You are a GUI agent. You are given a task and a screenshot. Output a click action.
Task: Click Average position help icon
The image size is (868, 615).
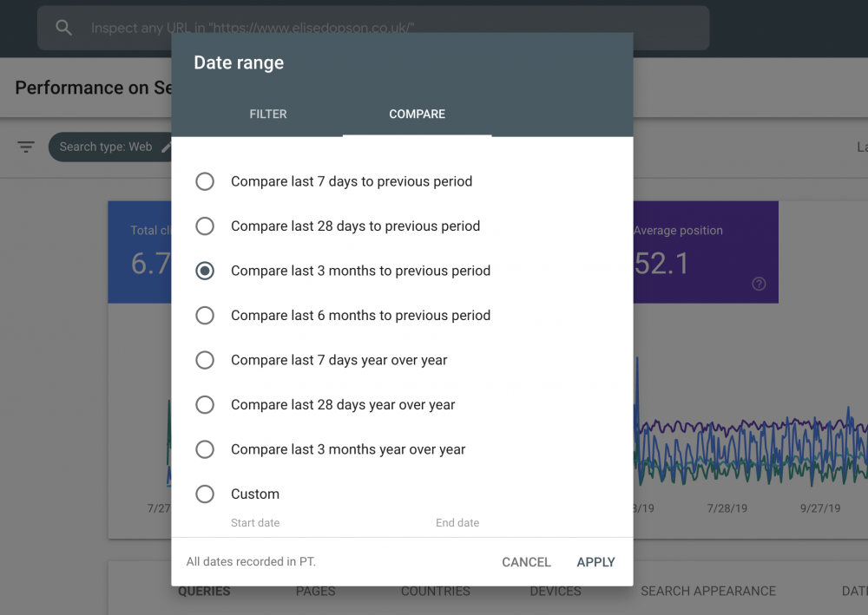[x=759, y=284]
